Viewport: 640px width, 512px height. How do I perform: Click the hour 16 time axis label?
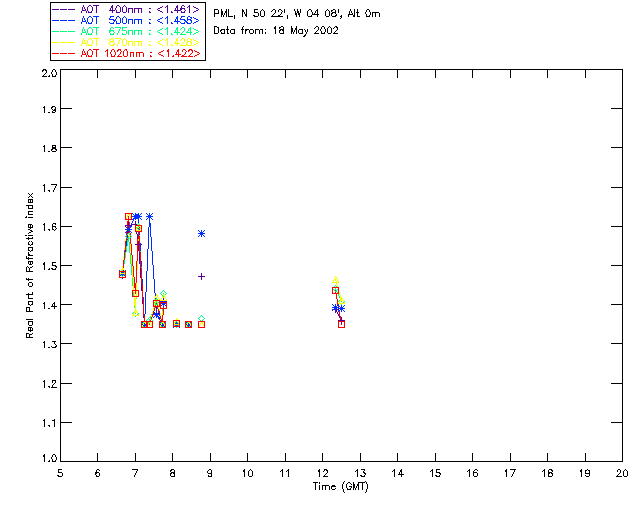472,473
